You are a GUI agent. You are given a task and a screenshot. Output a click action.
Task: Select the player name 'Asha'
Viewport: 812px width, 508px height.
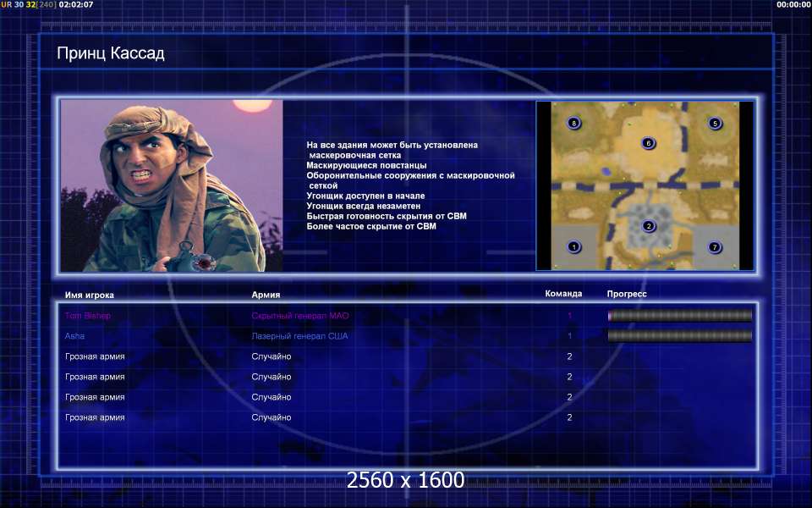click(x=74, y=336)
